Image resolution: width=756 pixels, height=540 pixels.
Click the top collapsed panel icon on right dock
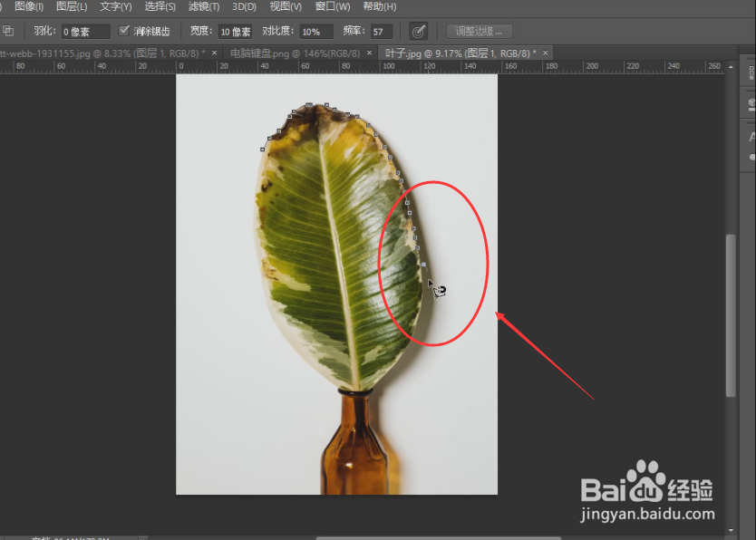coord(751,73)
